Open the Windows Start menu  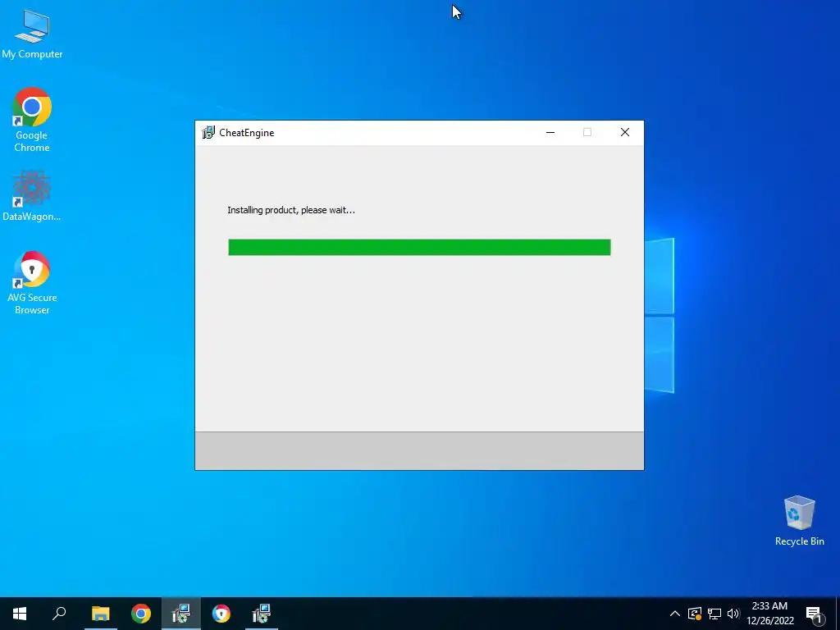(x=20, y=614)
